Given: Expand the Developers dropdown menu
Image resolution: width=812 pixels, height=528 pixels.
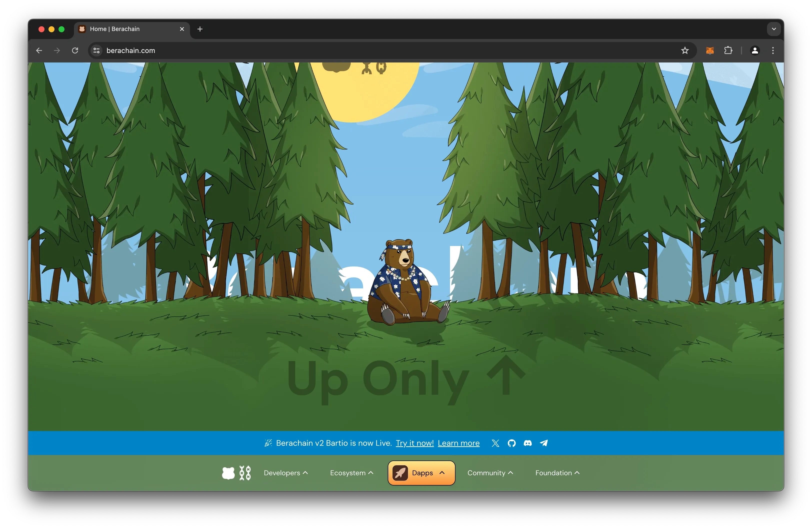Looking at the screenshot, I should click(x=286, y=472).
